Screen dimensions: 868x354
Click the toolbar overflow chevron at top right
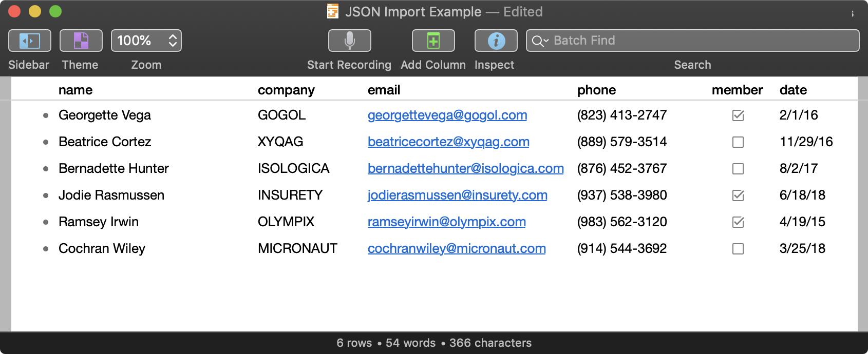[x=852, y=13]
